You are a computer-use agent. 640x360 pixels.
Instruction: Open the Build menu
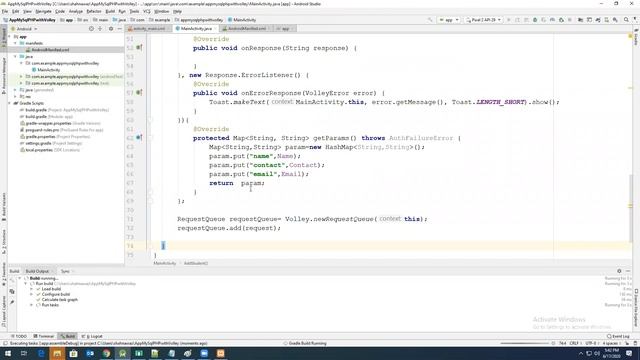110,11
